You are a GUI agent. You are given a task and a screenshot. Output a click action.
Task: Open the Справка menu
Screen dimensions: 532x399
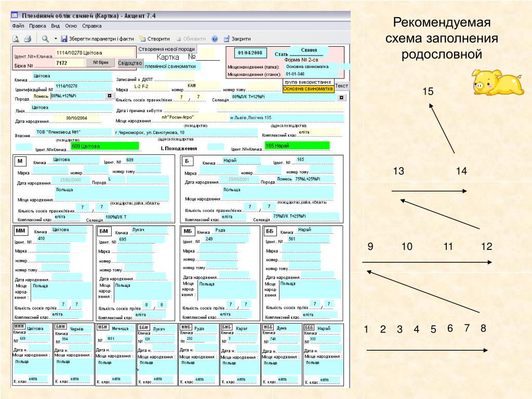[x=91, y=26]
